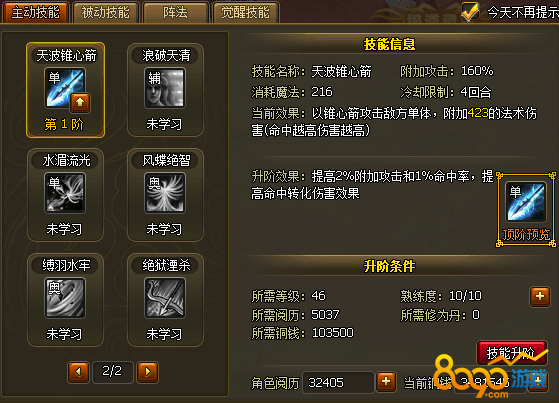Select the 天波锥心箭 skill icon
This screenshot has width=559, height=403.
pyautogui.click(x=65, y=88)
